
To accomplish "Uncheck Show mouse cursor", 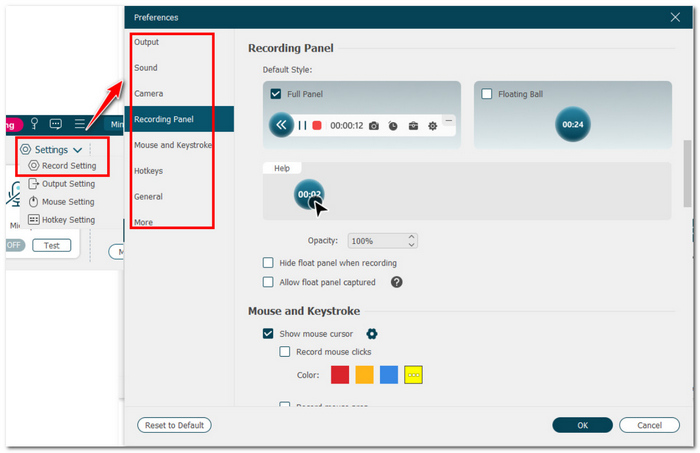I will (268, 334).
